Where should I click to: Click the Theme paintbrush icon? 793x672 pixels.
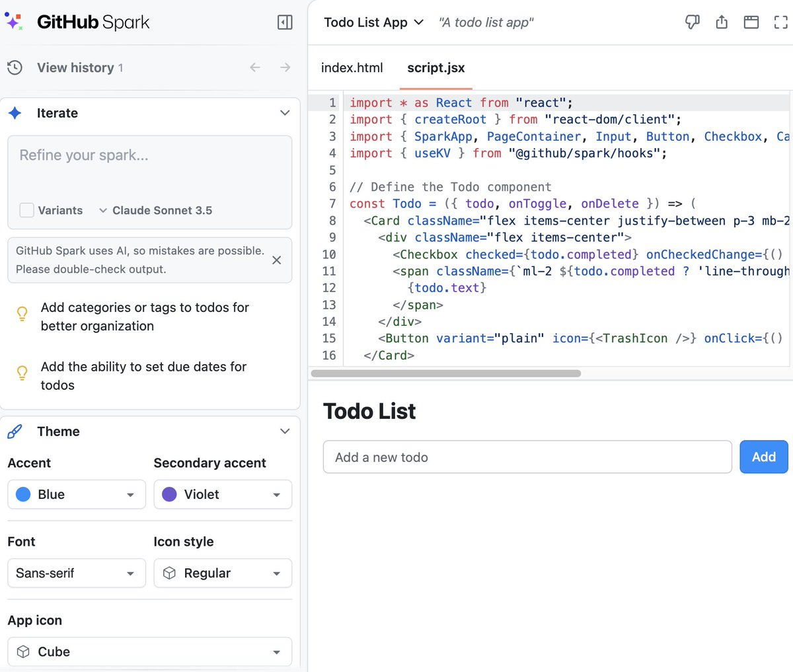(x=15, y=431)
